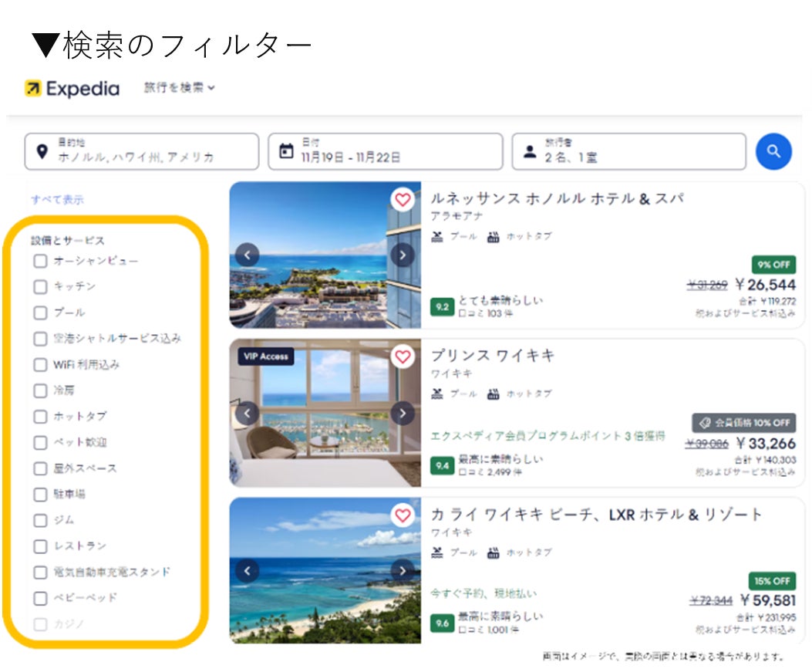Click the プリンス ワイキキ room photo
The image size is (812, 669).
pyautogui.click(x=325, y=413)
